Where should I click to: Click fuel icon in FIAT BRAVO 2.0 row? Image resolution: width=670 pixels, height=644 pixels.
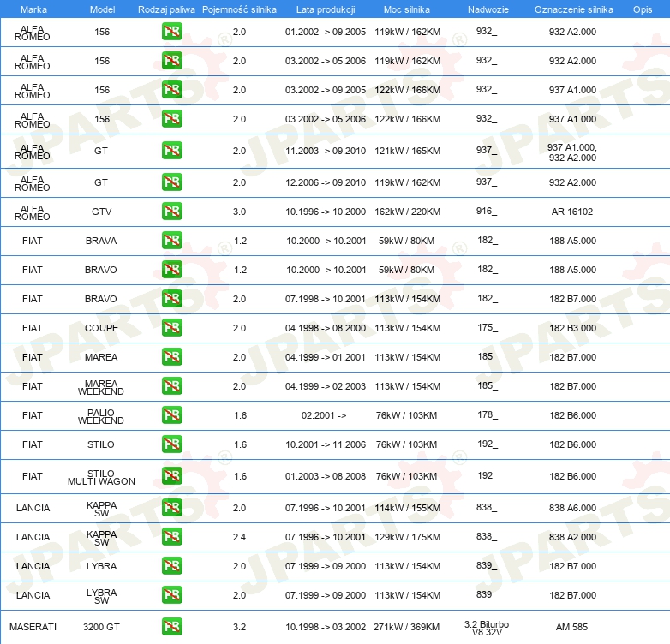click(x=171, y=299)
